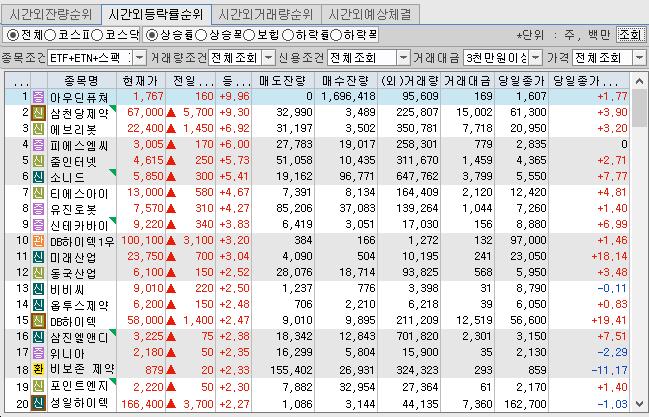This screenshot has height=417, width=649.
Task: Select the 코스피 radio button
Action: tap(50, 35)
